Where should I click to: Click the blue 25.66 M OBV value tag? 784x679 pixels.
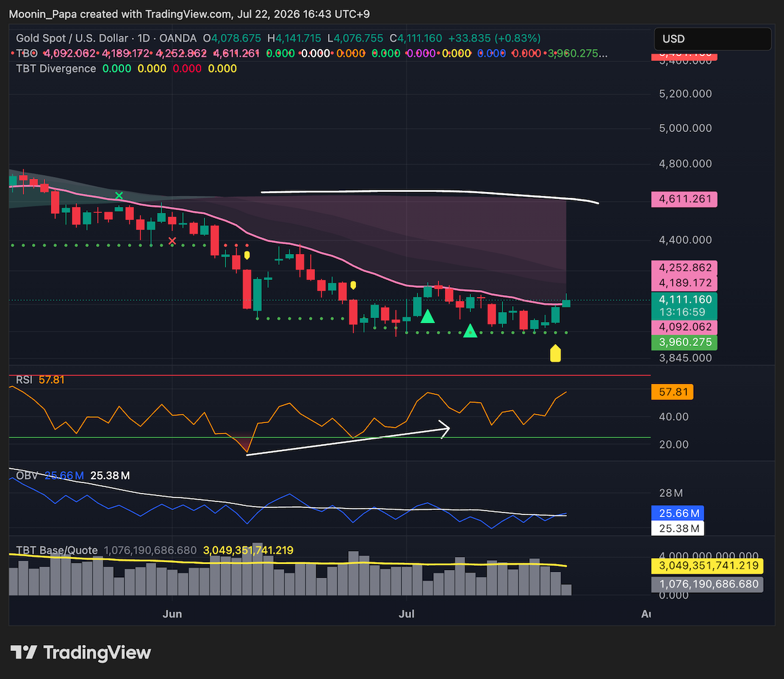(x=678, y=513)
